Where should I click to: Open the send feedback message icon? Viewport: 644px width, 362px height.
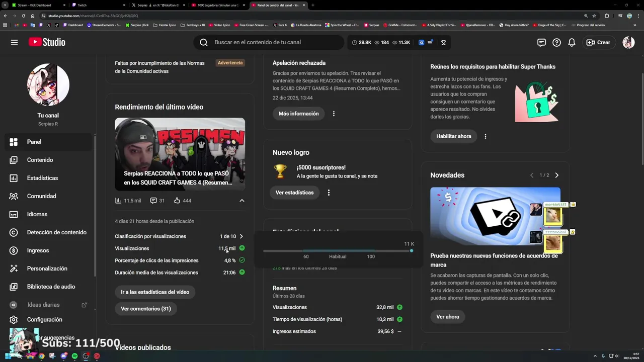[541, 43]
